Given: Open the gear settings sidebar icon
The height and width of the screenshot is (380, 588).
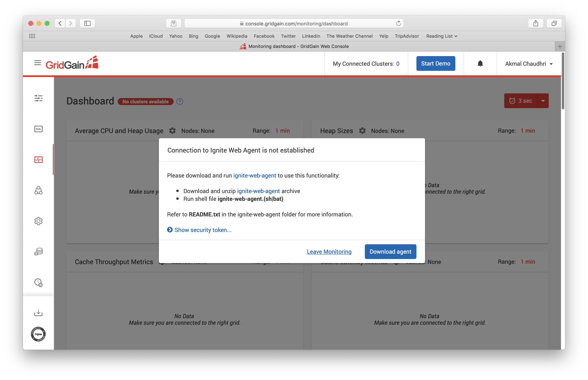Looking at the screenshot, I should [38, 221].
